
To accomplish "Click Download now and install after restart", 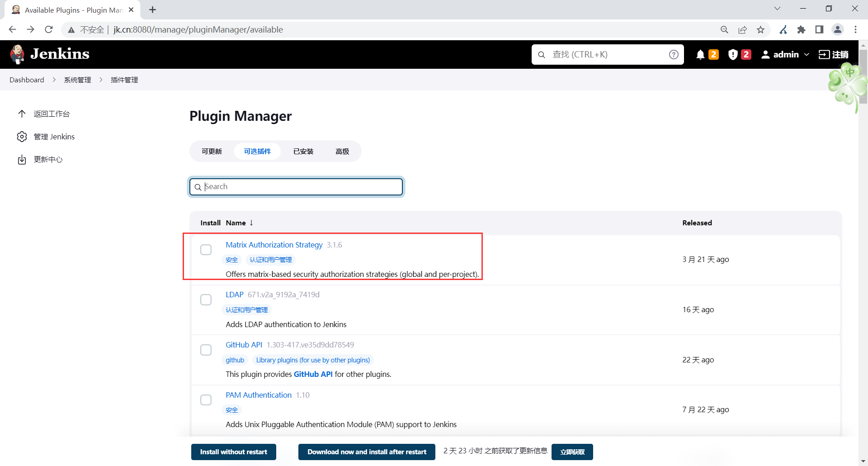I will tap(367, 452).
